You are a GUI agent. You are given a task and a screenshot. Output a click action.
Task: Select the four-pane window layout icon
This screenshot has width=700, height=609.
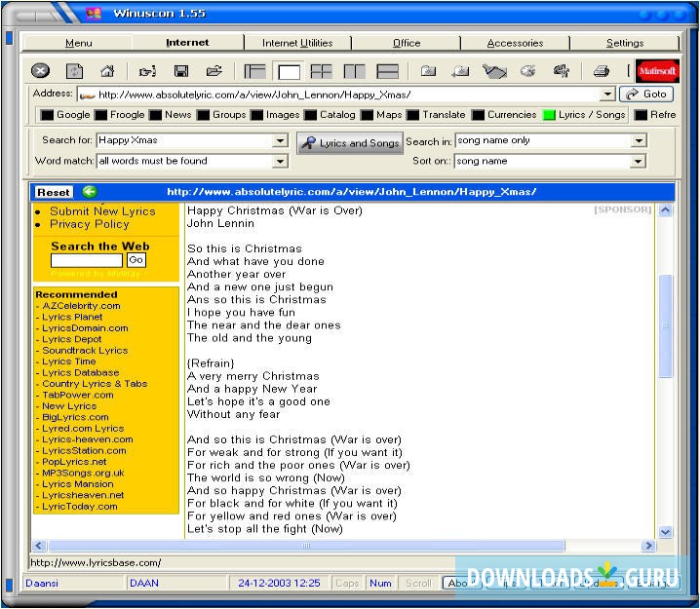(x=321, y=71)
